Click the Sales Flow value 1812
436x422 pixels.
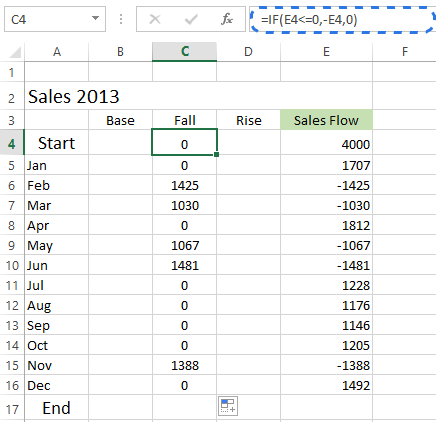click(x=327, y=225)
